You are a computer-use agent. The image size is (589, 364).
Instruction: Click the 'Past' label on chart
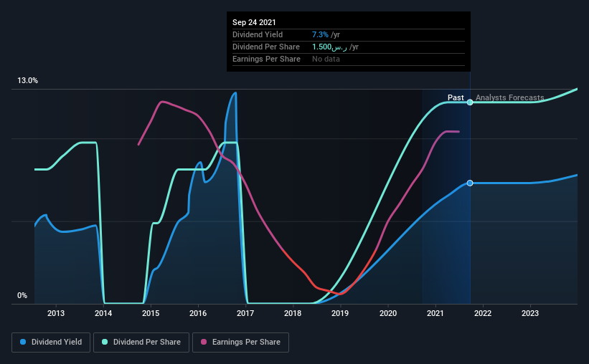click(x=456, y=97)
